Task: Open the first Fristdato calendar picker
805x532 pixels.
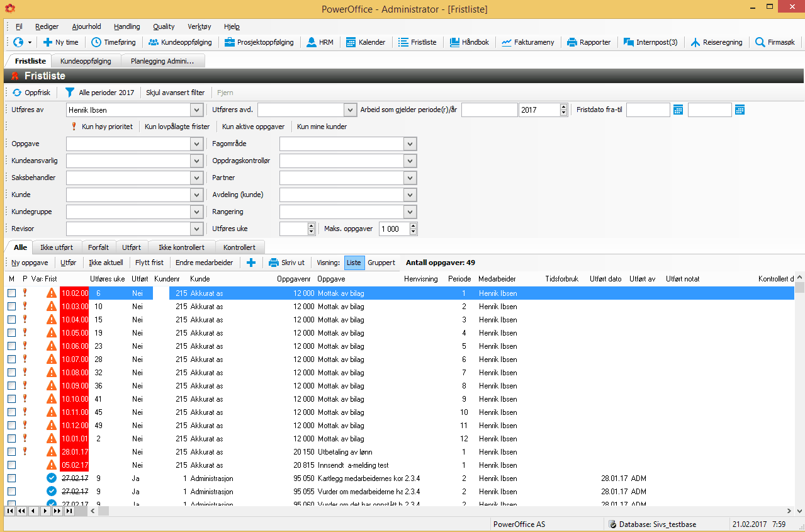Action: [x=678, y=110]
